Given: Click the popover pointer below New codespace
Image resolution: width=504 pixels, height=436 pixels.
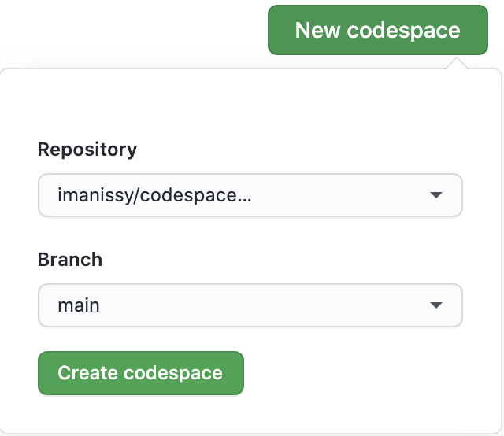Looking at the screenshot, I should (x=457, y=63).
